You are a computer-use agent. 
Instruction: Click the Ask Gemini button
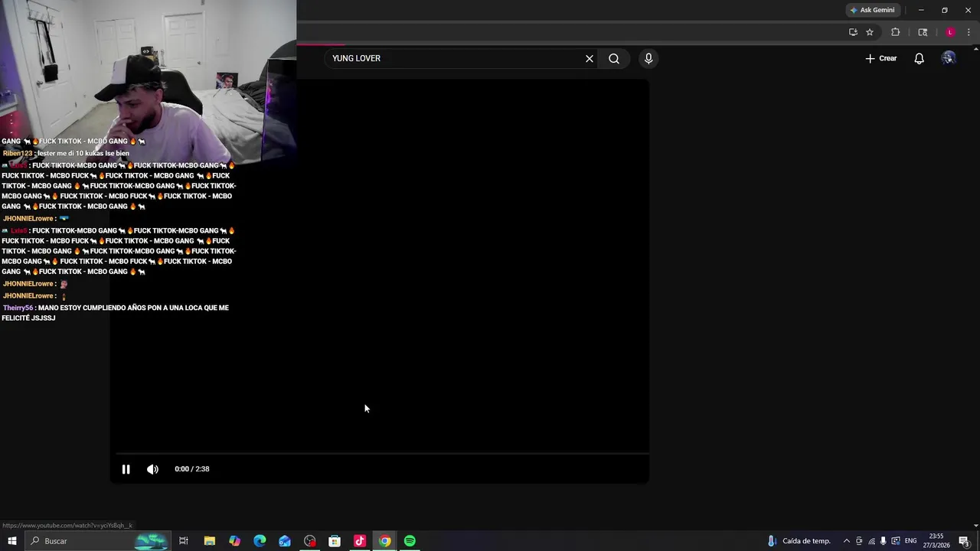pos(872,10)
